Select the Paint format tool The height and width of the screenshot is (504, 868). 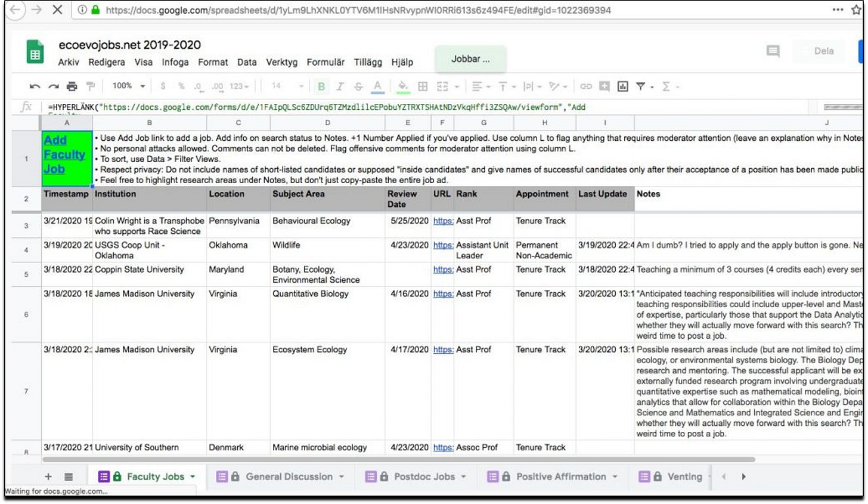pyautogui.click(x=91, y=86)
